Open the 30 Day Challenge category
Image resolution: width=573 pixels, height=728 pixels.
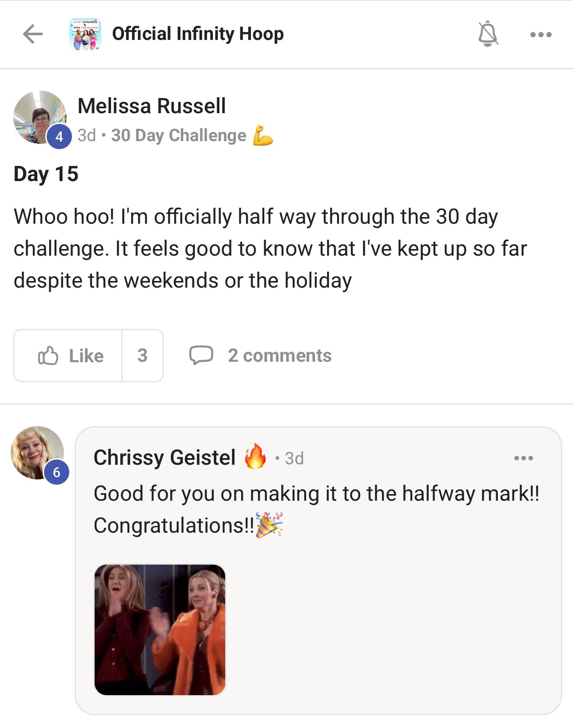[179, 135]
